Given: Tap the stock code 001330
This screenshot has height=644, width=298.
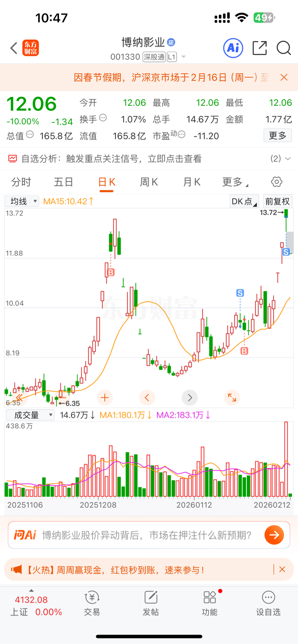Looking at the screenshot, I should pos(125,57).
